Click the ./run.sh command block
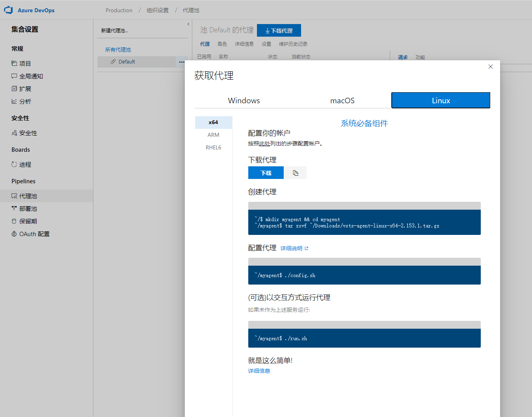 click(x=365, y=338)
